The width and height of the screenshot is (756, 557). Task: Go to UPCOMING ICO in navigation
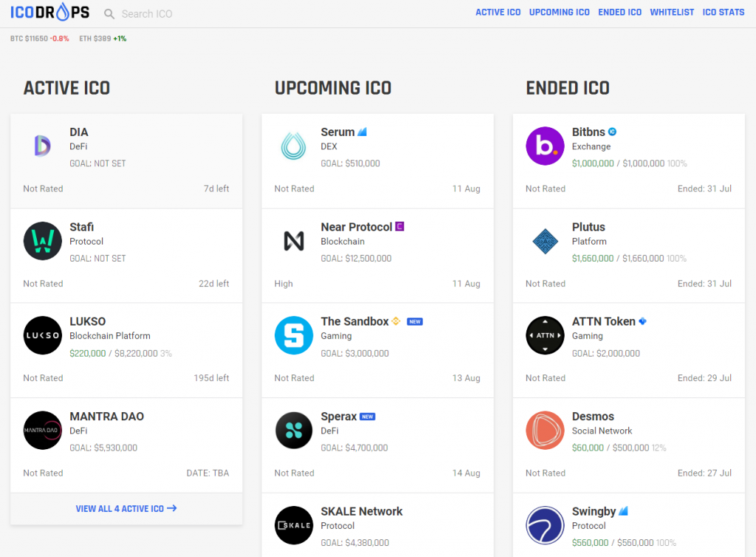coord(559,13)
